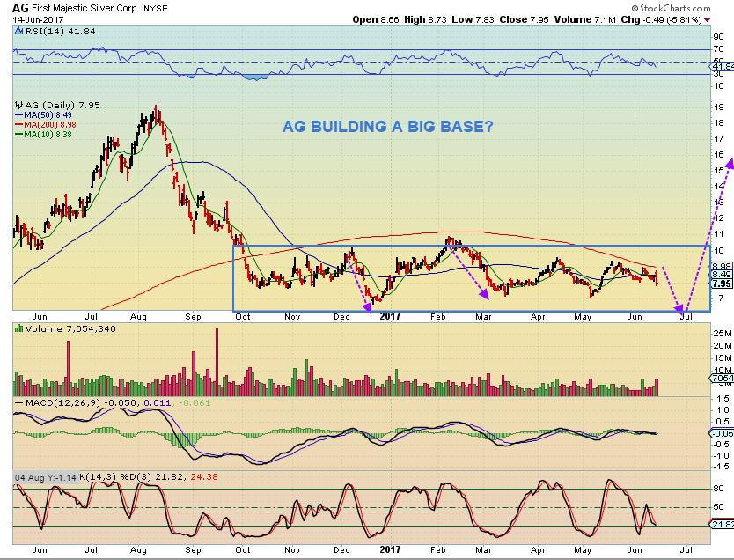Click the 8.49 price axis tag

pos(722,275)
